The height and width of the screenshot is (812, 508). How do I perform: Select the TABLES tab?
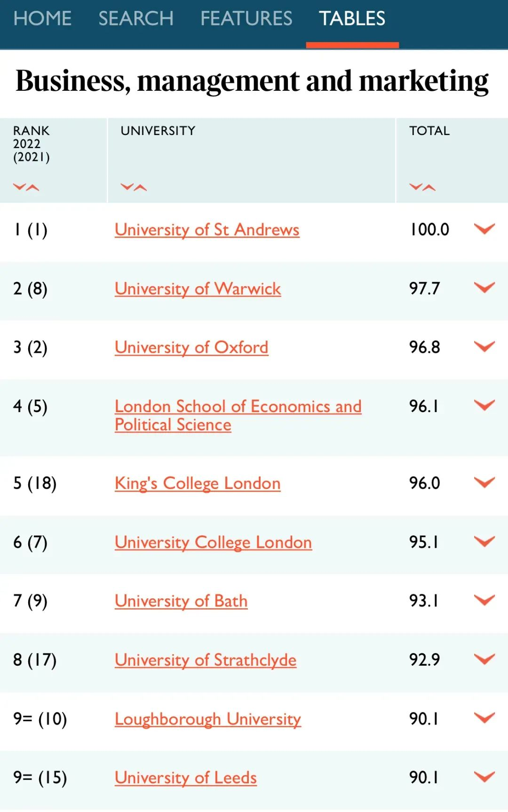[352, 19]
